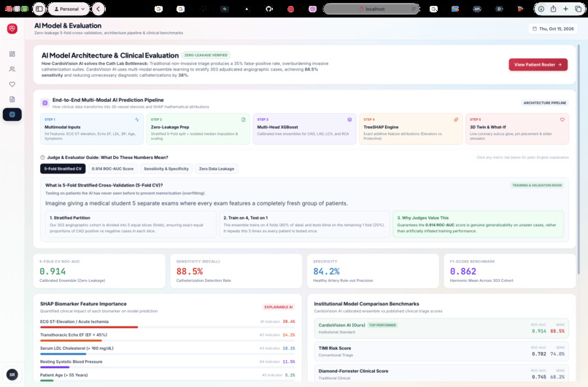This screenshot has height=387, width=588.
Task: Open the reader menu icon in address bar
Action: [413, 9]
